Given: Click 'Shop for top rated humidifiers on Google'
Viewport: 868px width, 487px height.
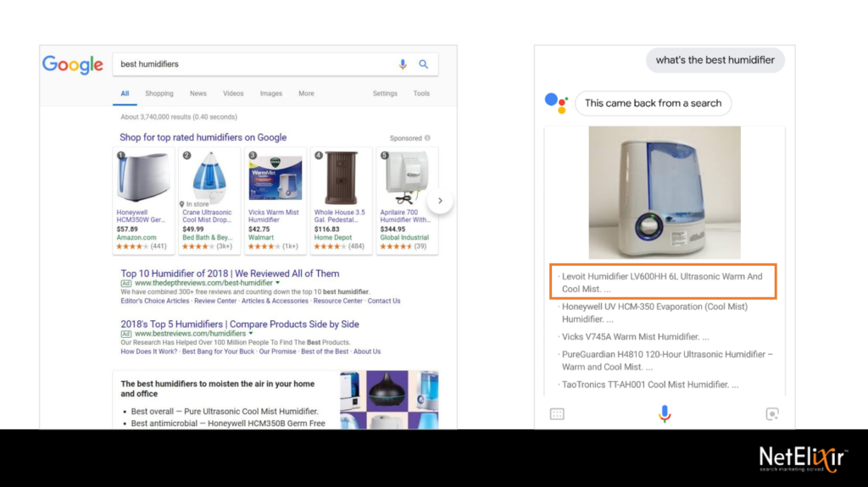Looking at the screenshot, I should coord(203,137).
